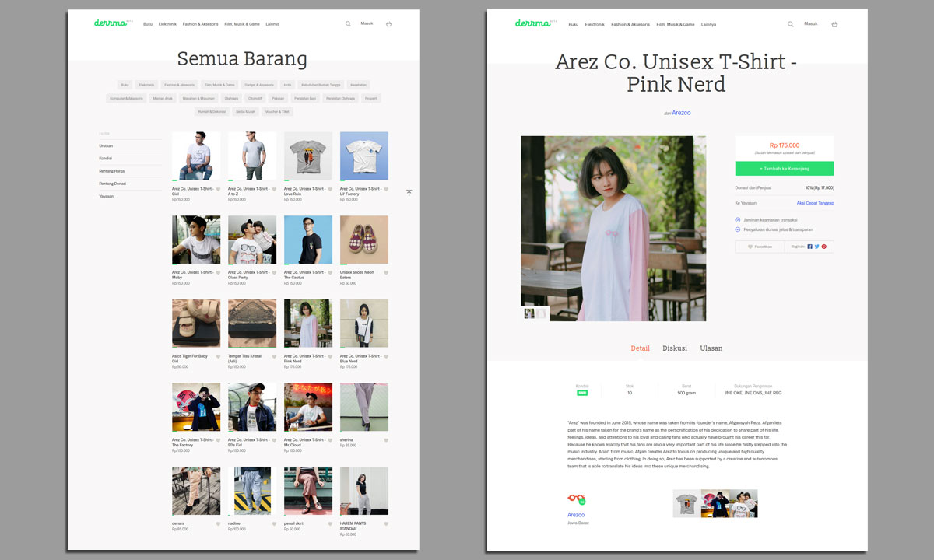
Task: Select the second product image thumbnail
Action: [541, 313]
